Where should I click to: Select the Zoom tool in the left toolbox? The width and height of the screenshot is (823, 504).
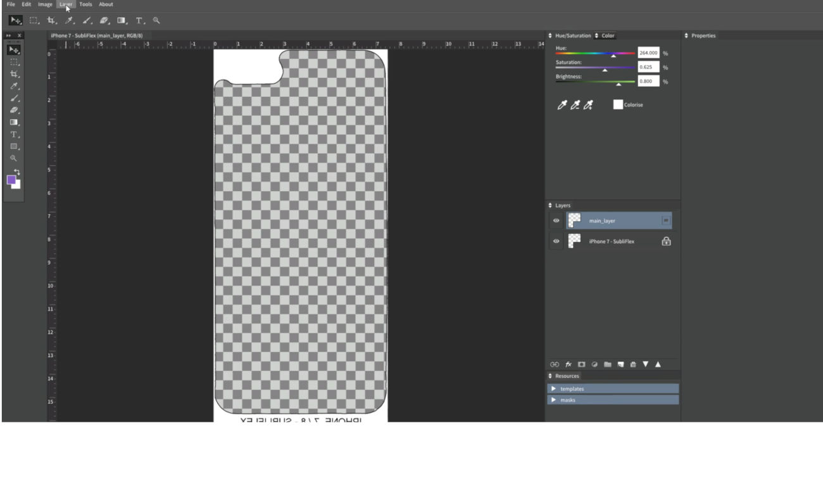14,158
